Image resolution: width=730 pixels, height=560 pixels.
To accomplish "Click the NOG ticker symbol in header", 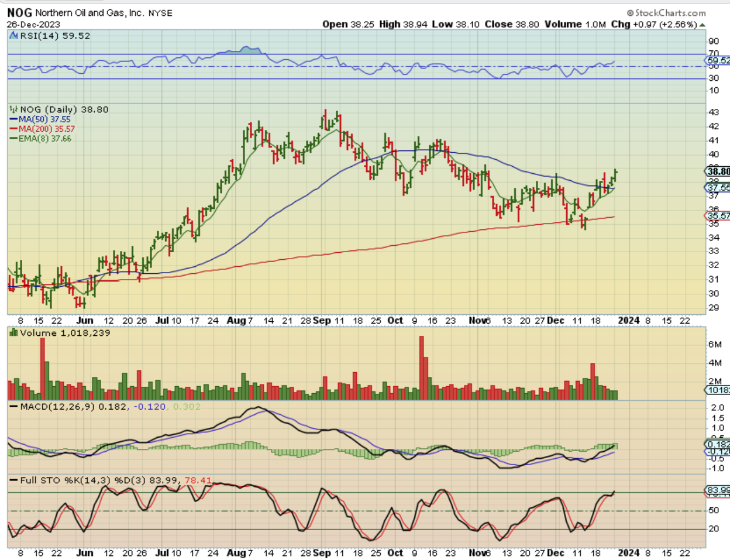I will pos(19,12).
